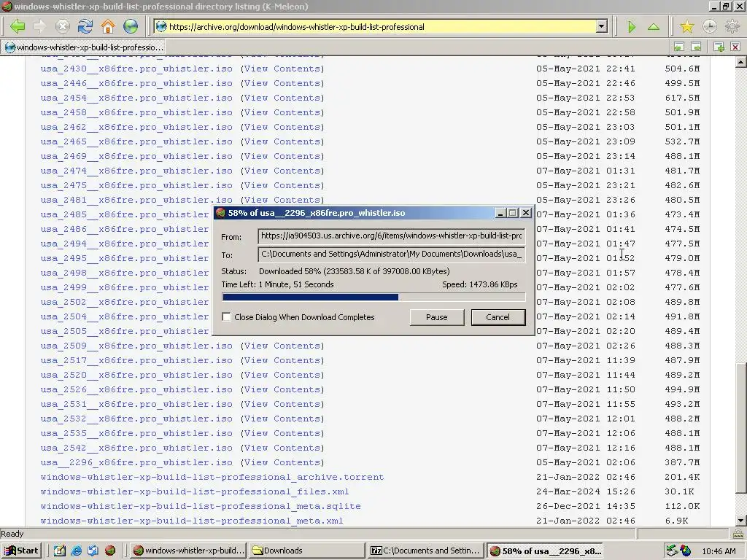Open bookmarks with the yellow star icon
The width and height of the screenshot is (747, 560).
point(687,27)
